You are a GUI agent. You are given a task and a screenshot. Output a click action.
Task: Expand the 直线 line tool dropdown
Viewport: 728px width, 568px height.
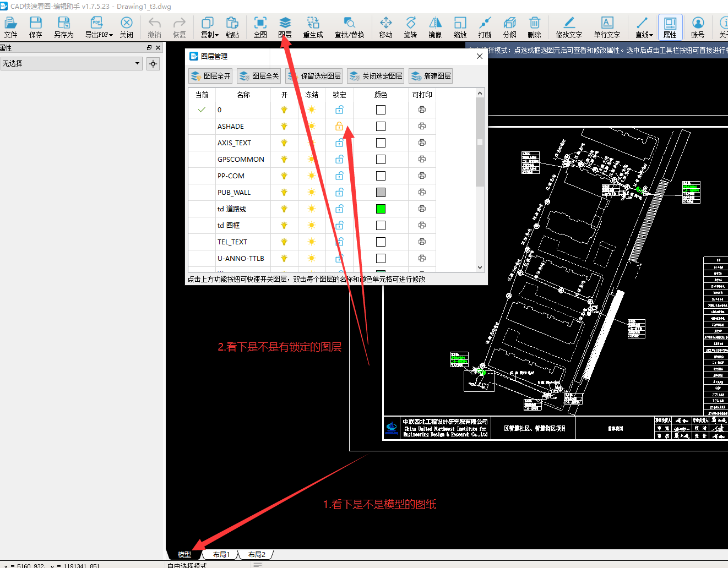pos(651,35)
